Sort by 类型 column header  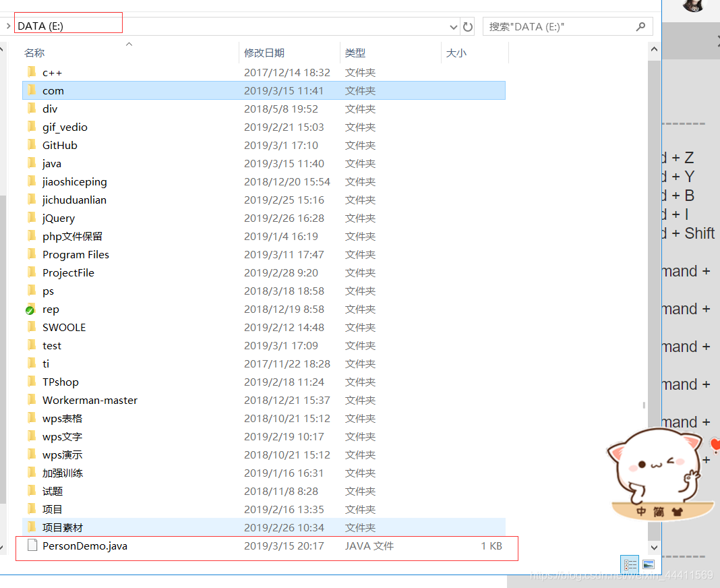point(355,53)
